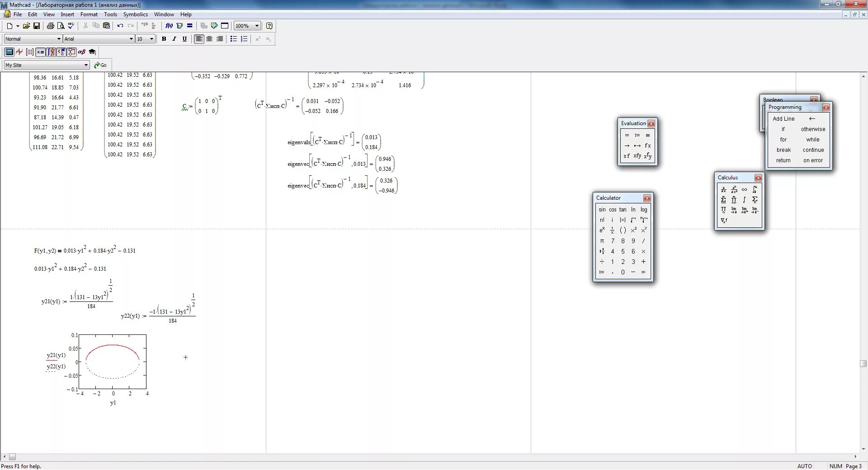Open the Tools menu
The image size is (868, 470).
[x=110, y=14]
